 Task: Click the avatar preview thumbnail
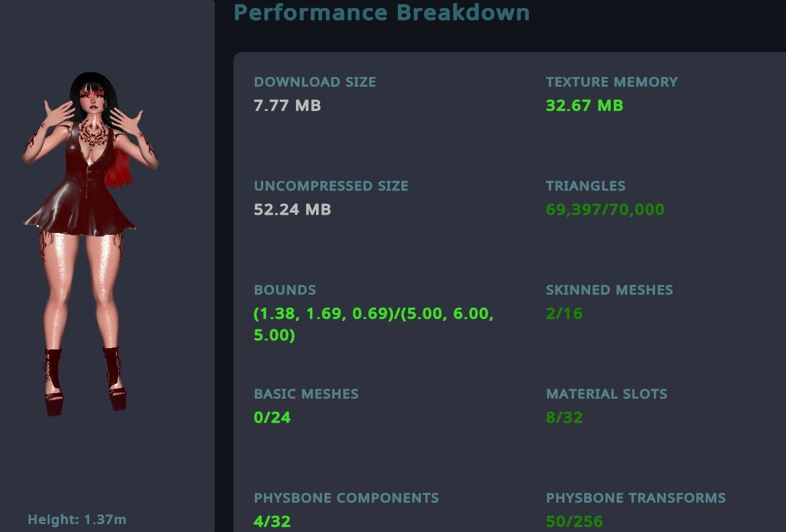(x=90, y=244)
